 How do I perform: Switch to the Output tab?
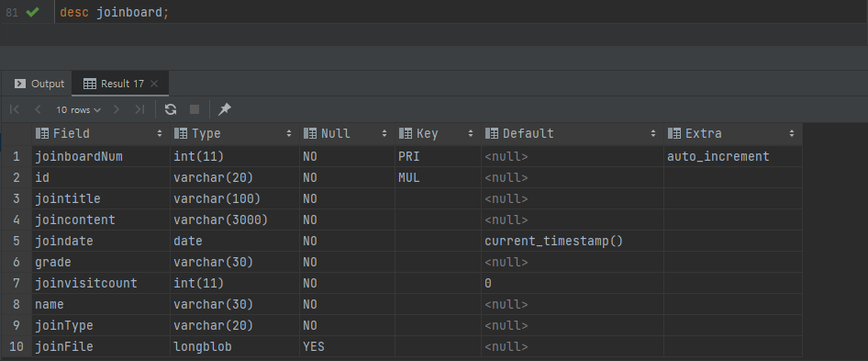(39, 84)
